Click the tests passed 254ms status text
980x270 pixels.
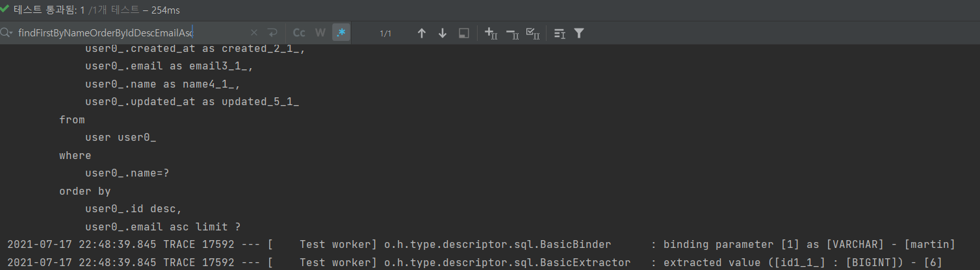click(x=97, y=10)
